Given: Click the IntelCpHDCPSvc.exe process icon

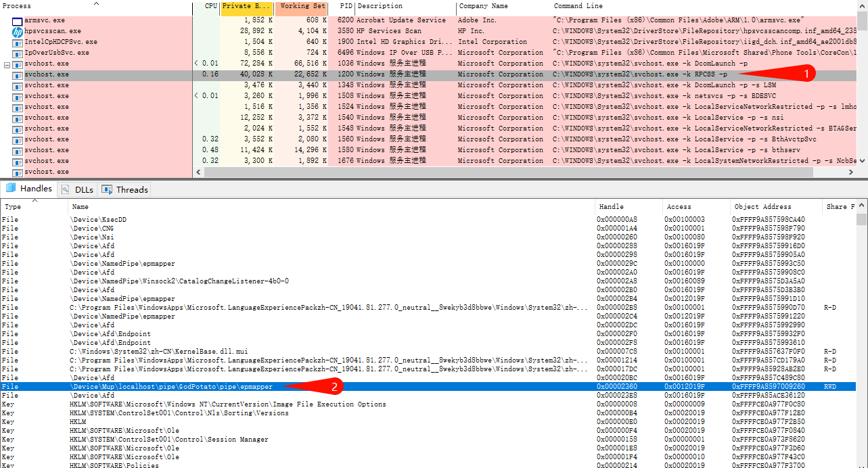Looking at the screenshot, I should tap(18, 42).
